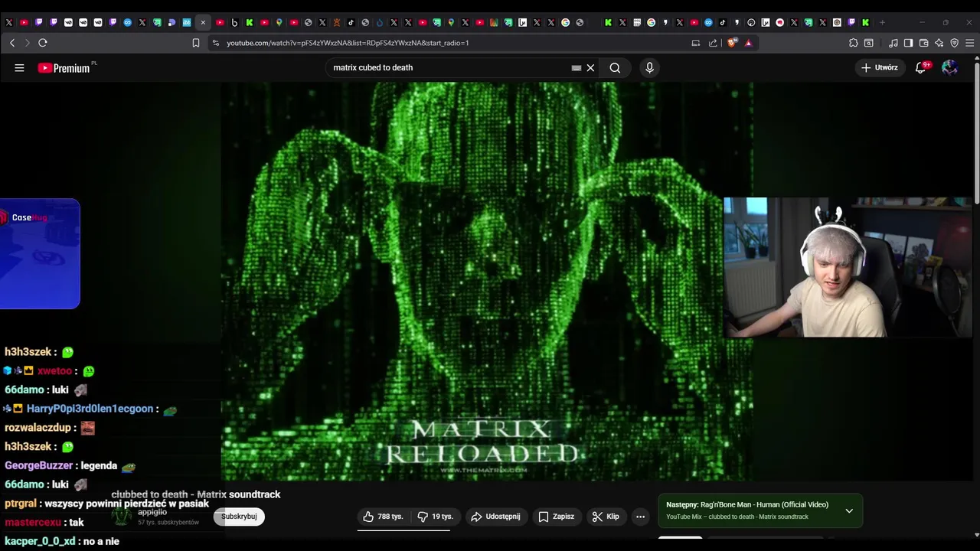
Task: Open the tab search icon next to extensions
Action: point(869,43)
